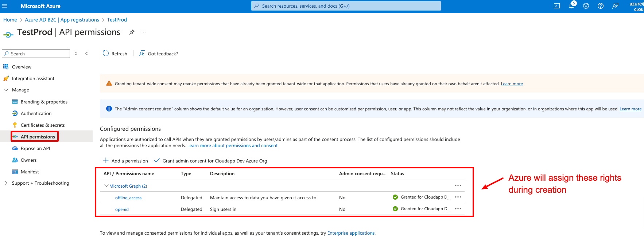Open the Azure portal hamburger menu
Image resolution: width=644 pixels, height=239 pixels.
(5, 6)
